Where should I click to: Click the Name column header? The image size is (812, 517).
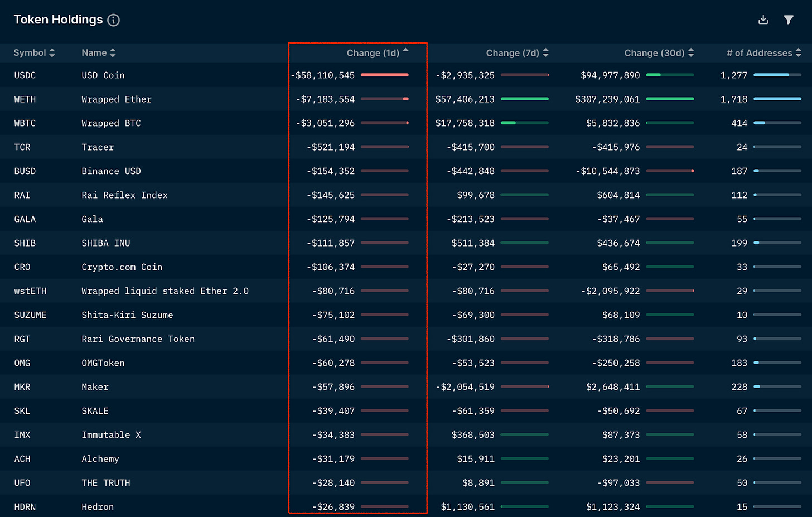(94, 53)
